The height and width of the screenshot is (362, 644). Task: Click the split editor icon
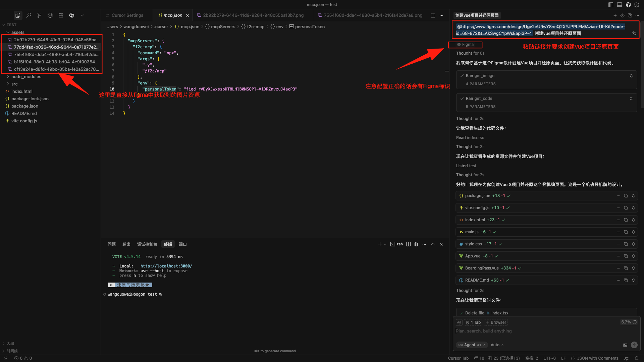coord(433,15)
